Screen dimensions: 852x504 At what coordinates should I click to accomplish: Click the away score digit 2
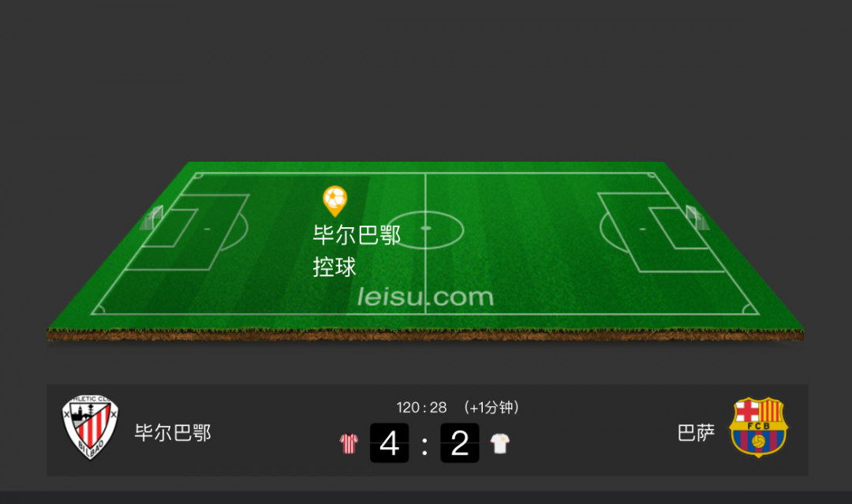coord(460,443)
